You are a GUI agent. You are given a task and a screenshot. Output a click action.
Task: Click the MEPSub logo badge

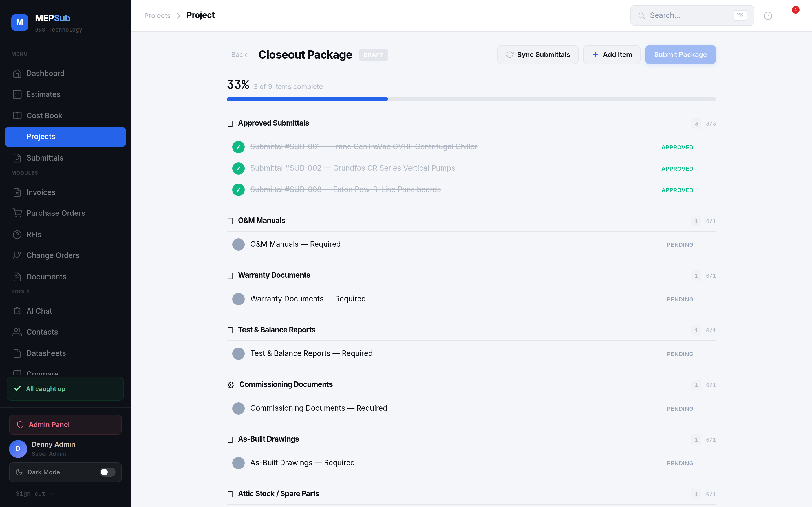19,23
